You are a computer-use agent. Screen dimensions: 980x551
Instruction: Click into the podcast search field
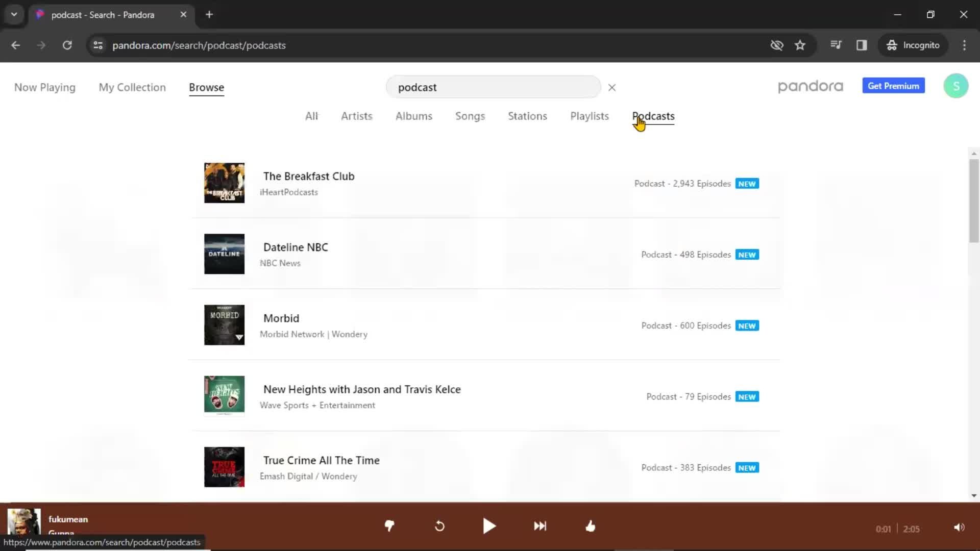pos(493,87)
